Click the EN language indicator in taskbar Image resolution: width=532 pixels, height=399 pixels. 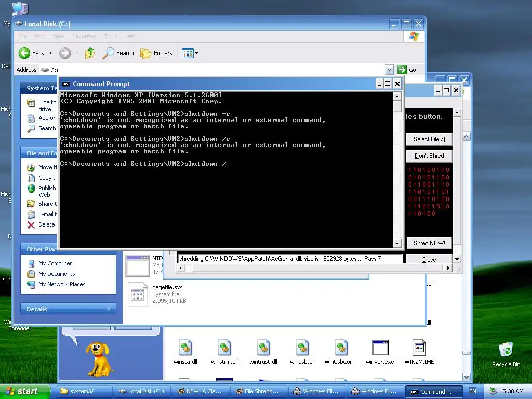(472, 392)
